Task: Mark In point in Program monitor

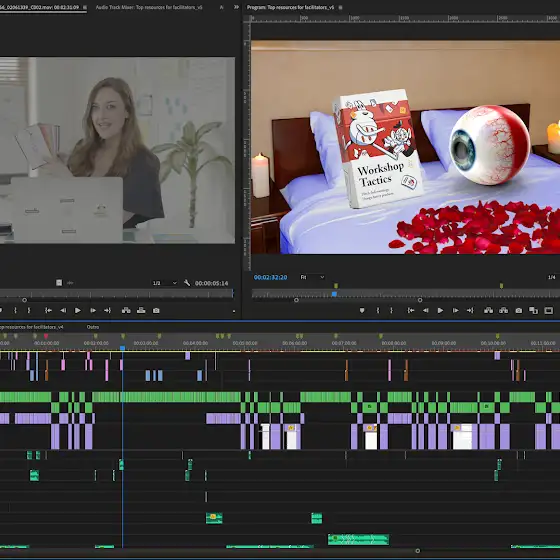Action: pos(378,311)
